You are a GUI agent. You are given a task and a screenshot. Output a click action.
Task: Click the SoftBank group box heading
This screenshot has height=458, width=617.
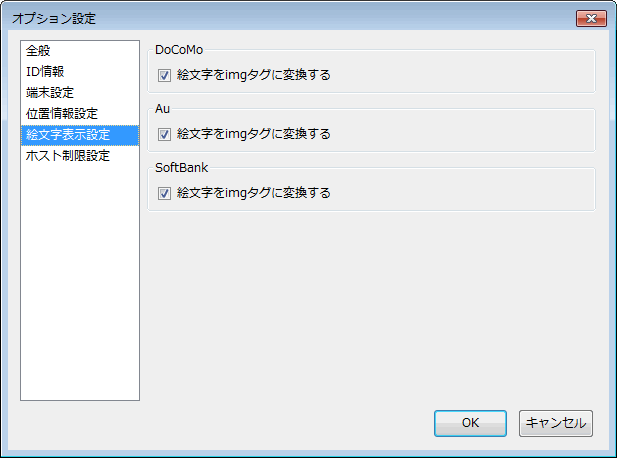[x=181, y=168]
